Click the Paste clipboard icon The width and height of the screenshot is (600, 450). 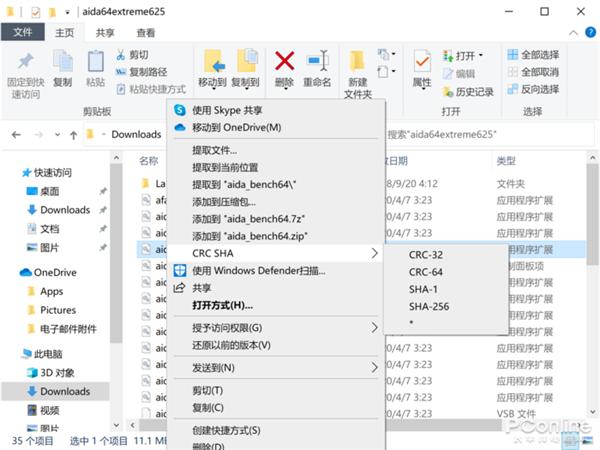pos(95,61)
